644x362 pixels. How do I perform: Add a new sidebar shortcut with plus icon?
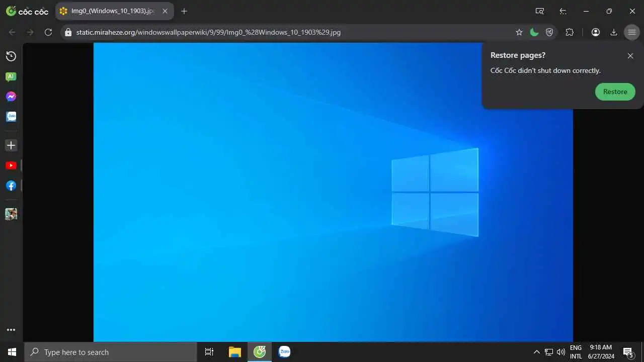point(11,145)
